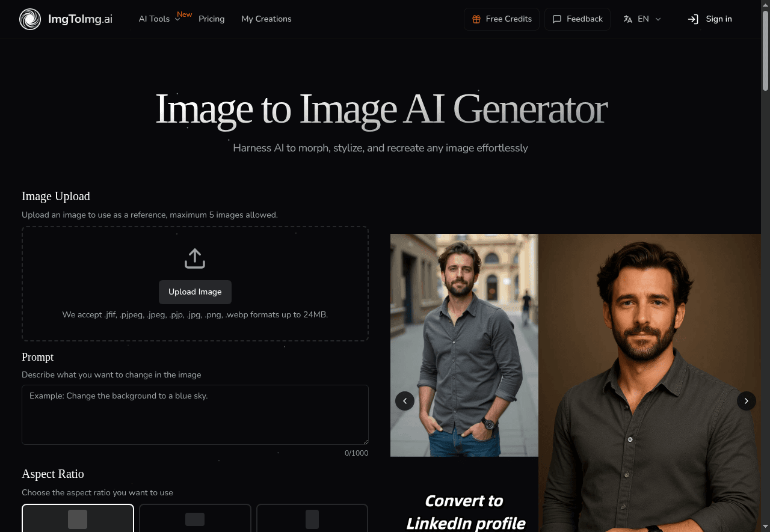
Task: Click the sign-in arrow icon
Action: pyautogui.click(x=692, y=19)
